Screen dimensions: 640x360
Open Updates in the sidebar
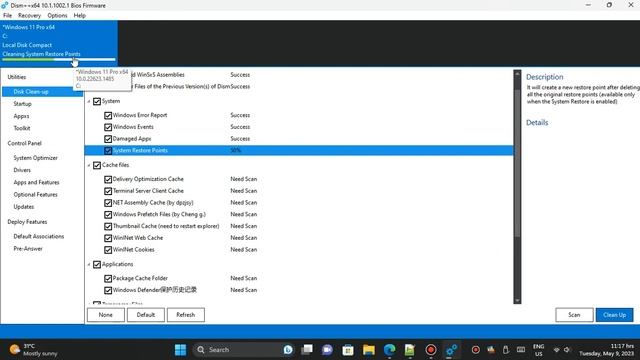tap(24, 207)
